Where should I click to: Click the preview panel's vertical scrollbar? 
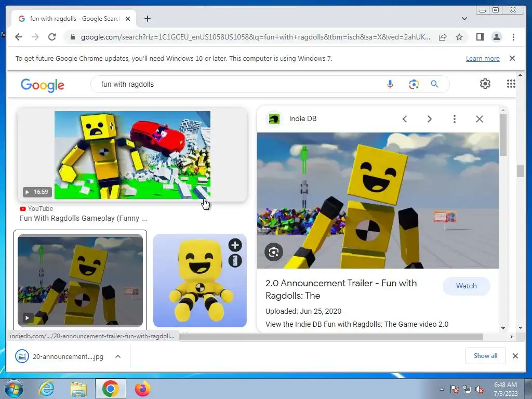[503, 136]
